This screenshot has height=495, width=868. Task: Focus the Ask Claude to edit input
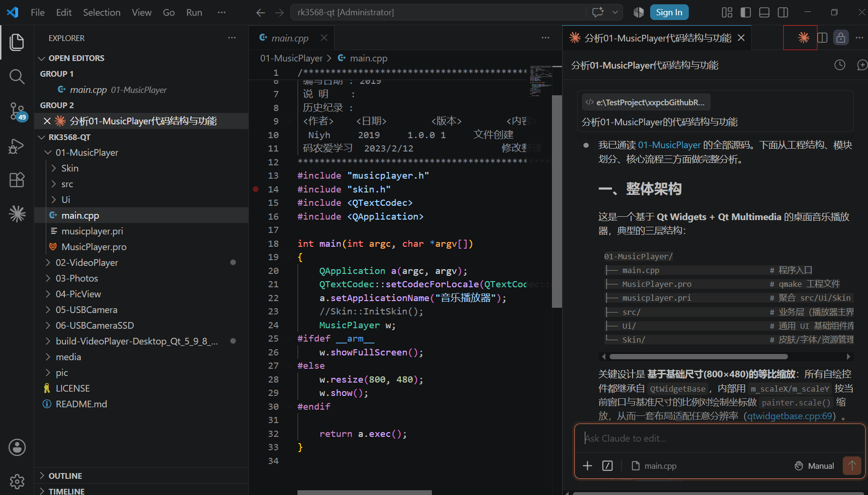[720, 438]
